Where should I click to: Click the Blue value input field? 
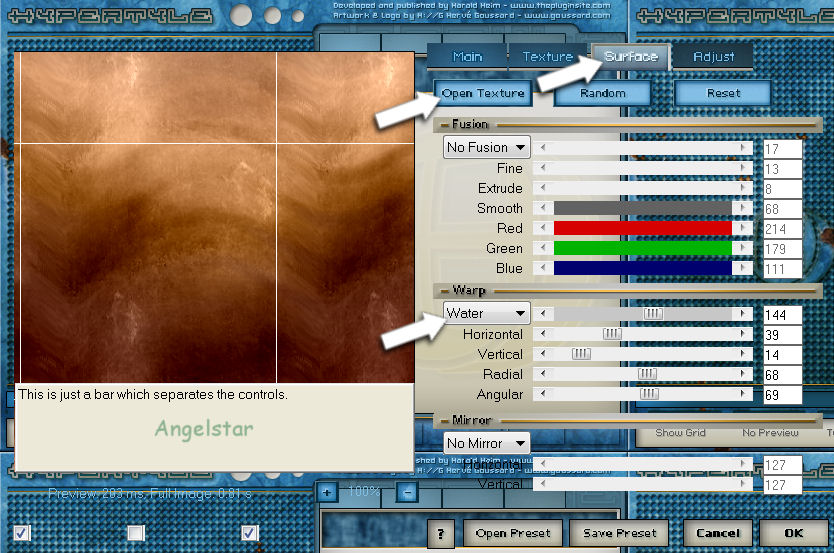(782, 269)
